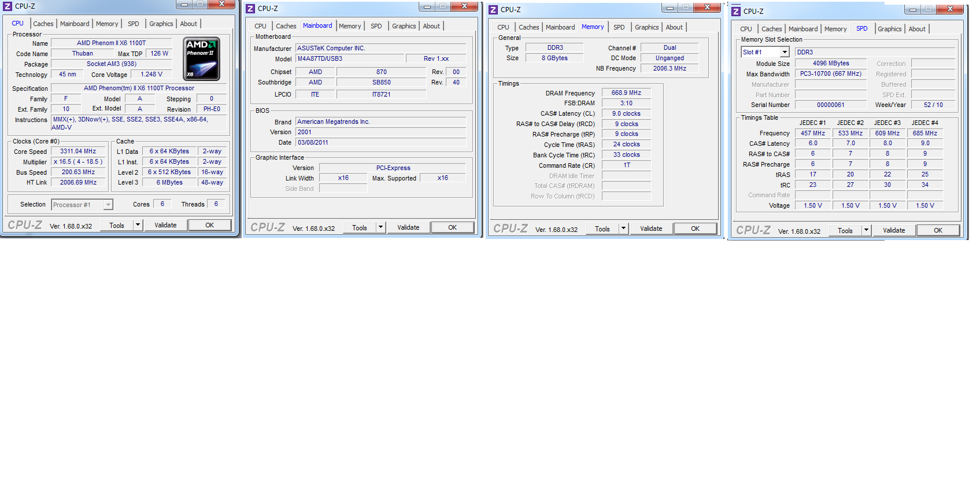Select SPD tab in first window

pyautogui.click(x=134, y=24)
